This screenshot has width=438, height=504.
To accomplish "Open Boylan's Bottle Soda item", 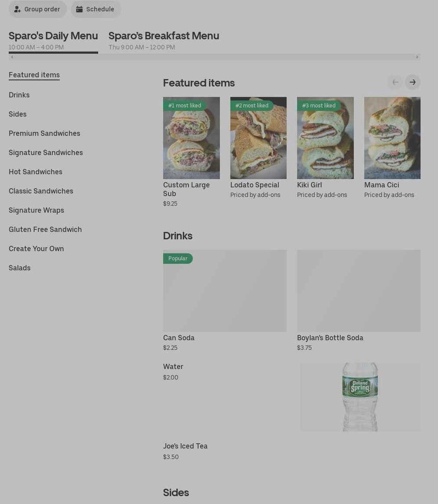I will (x=359, y=300).
